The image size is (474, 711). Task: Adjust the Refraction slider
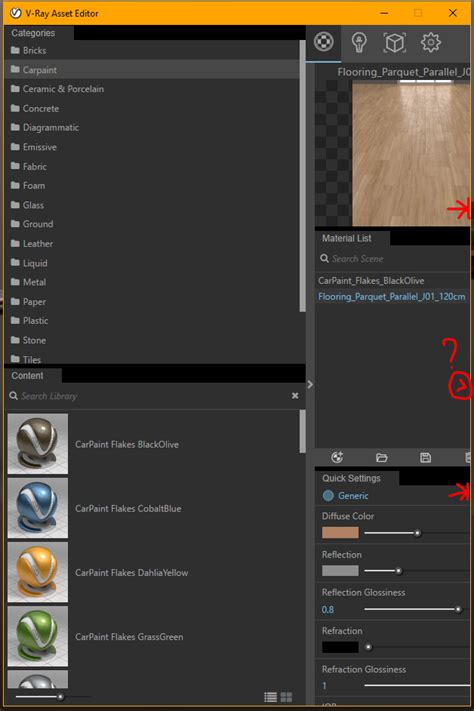point(368,648)
